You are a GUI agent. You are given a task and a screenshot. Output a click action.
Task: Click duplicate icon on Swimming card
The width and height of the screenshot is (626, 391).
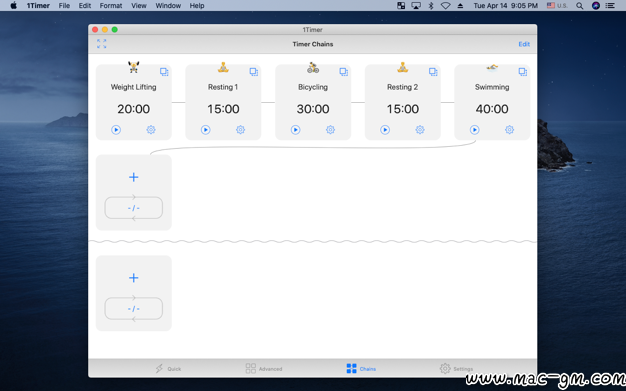(523, 72)
